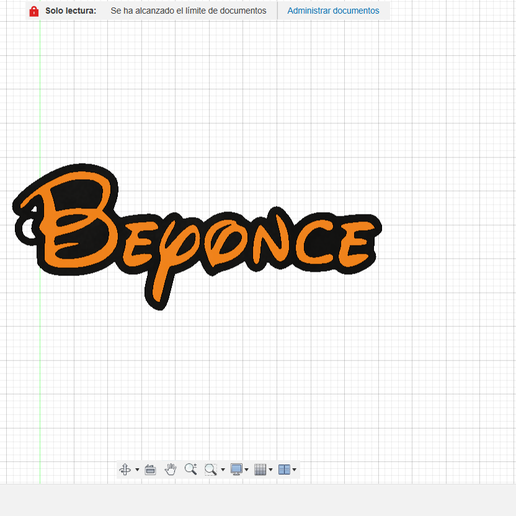
Task: Expand the Viewports dropdown arrow
Action: click(294, 469)
